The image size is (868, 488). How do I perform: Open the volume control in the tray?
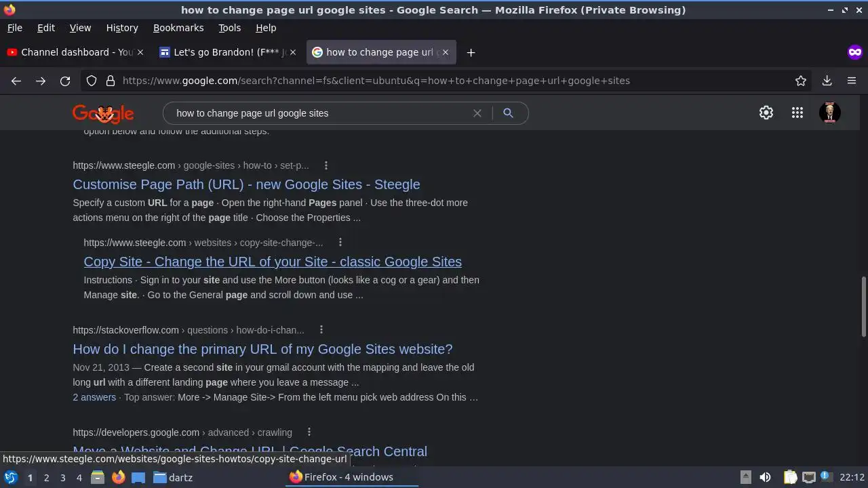(x=765, y=477)
